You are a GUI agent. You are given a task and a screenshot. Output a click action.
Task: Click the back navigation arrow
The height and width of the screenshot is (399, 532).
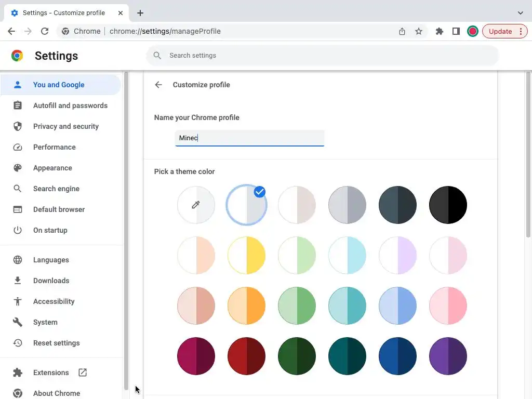coord(11,31)
